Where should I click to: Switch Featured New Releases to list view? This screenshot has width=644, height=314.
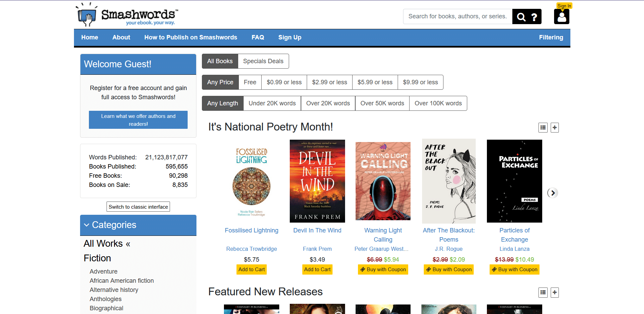[x=543, y=293]
